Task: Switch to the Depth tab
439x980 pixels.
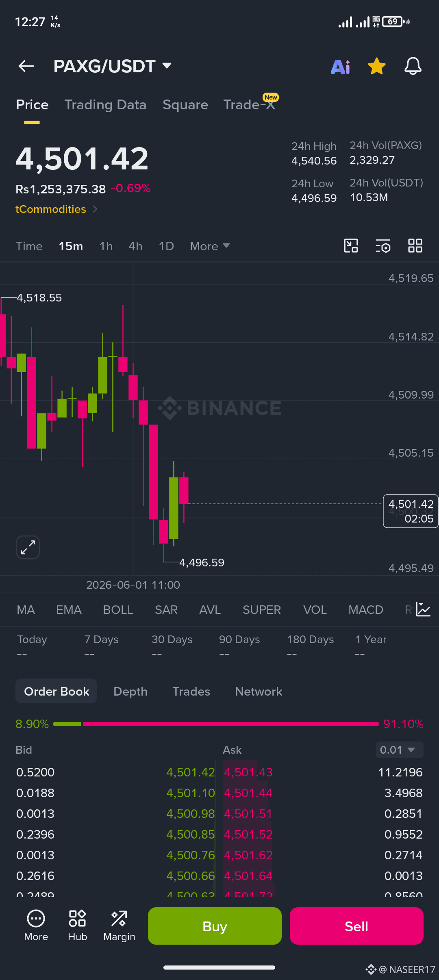Action: [x=130, y=692]
